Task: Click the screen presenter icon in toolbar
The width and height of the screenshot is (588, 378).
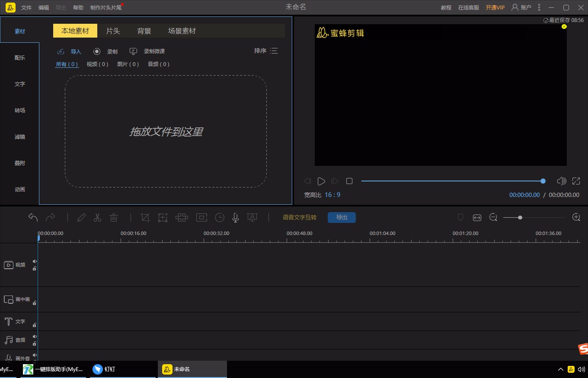Action: [x=252, y=217]
